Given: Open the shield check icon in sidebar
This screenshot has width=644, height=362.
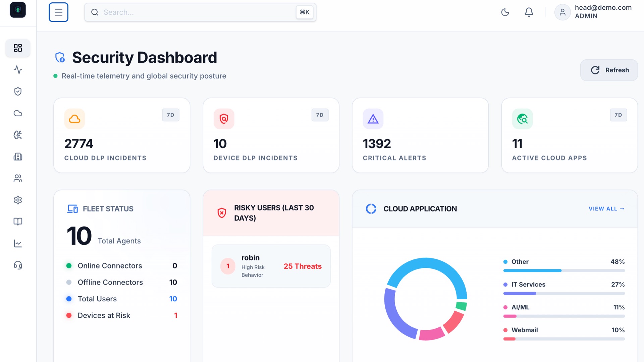Looking at the screenshot, I should click(x=18, y=92).
